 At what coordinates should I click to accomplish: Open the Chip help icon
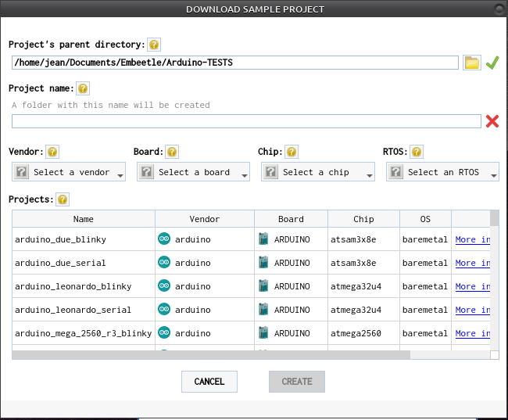292,152
